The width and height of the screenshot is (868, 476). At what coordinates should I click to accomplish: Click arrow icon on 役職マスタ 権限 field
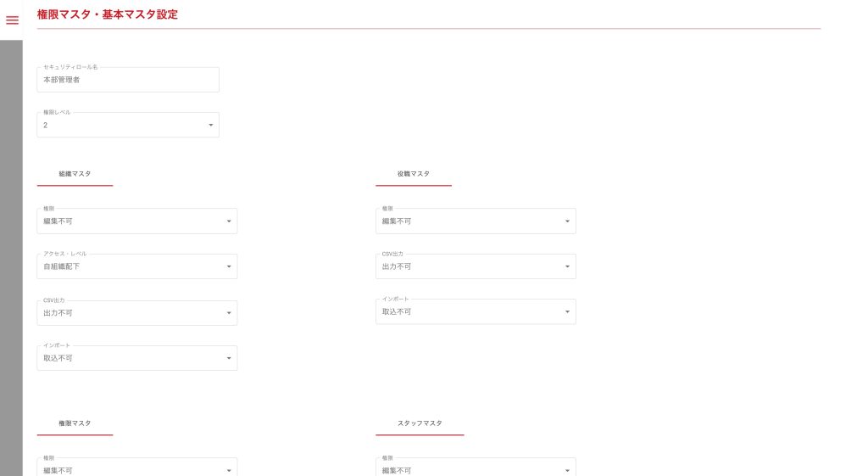tap(567, 221)
